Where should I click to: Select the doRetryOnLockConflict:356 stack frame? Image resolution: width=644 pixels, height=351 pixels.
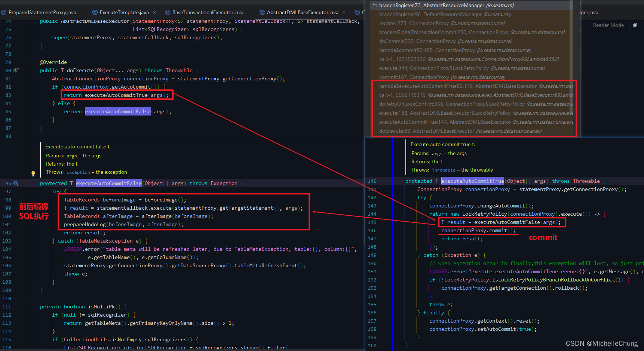point(471,104)
